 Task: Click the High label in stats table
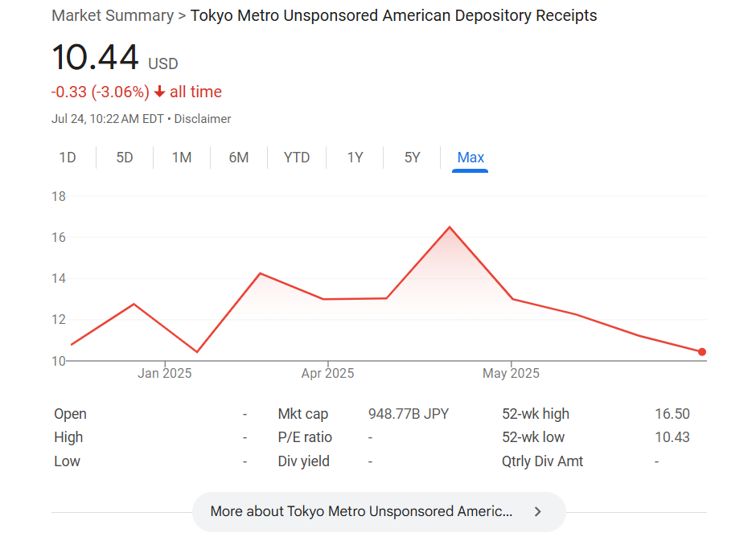68,437
